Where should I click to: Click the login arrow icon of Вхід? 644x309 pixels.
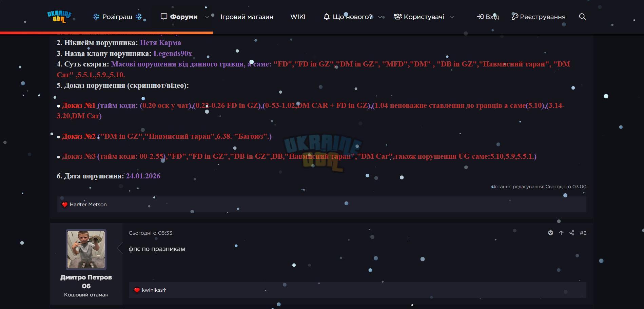480,17
